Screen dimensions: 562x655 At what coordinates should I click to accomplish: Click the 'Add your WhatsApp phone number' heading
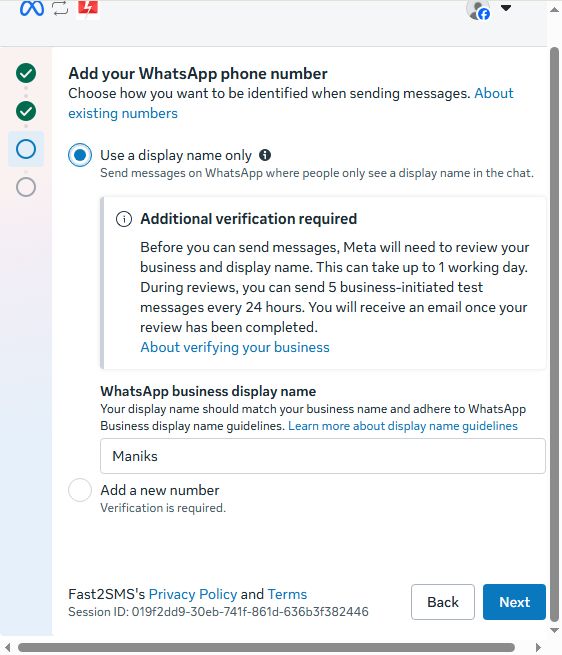click(198, 74)
